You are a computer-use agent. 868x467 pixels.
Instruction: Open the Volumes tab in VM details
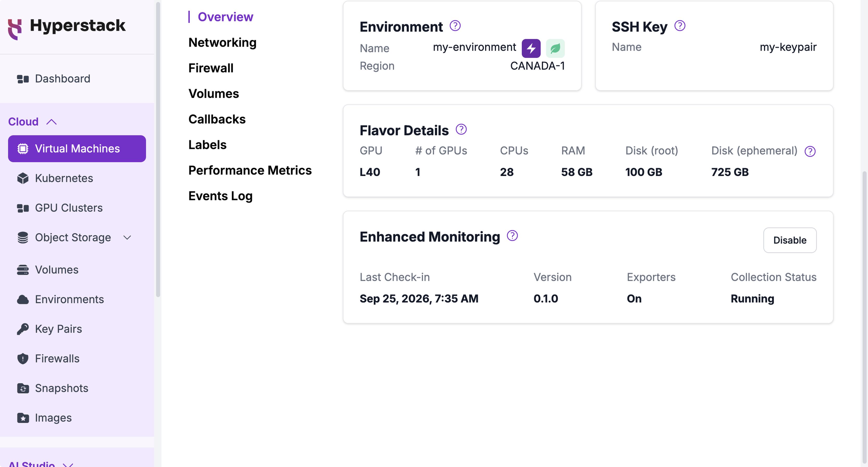(214, 94)
